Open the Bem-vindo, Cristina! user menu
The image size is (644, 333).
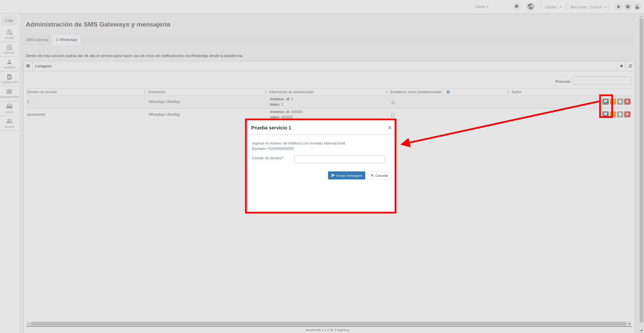click(x=589, y=7)
